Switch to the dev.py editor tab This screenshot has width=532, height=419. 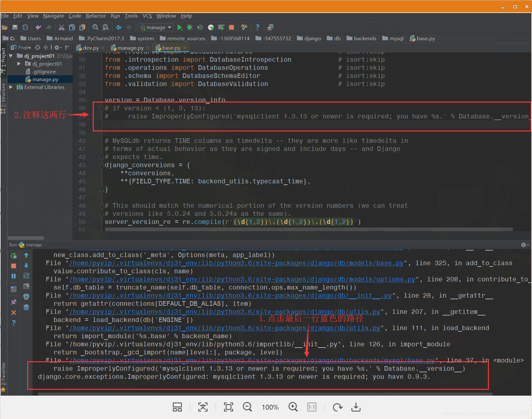coord(90,48)
